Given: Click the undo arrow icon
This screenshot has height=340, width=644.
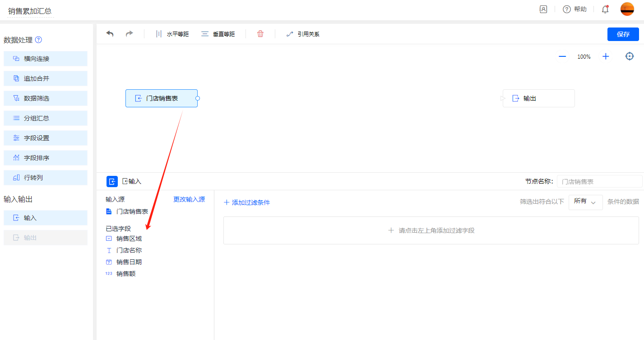Looking at the screenshot, I should point(110,34).
